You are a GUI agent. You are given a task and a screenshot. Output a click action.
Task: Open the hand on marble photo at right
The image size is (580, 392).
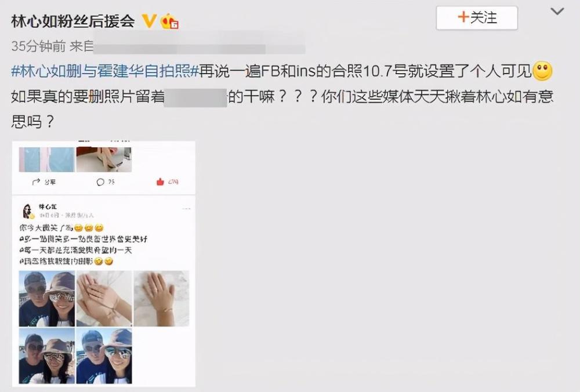[161, 299]
